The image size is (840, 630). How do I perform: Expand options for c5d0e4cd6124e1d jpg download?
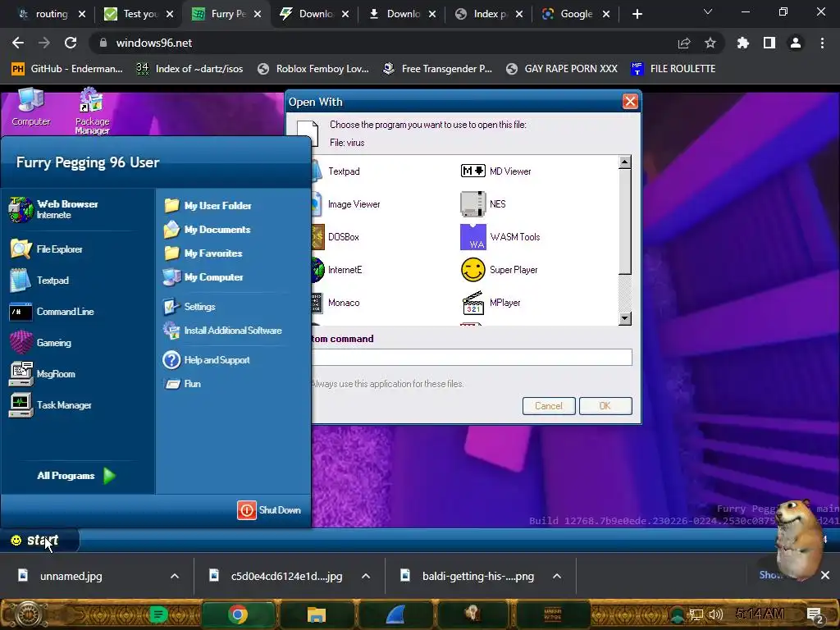pyautogui.click(x=366, y=577)
